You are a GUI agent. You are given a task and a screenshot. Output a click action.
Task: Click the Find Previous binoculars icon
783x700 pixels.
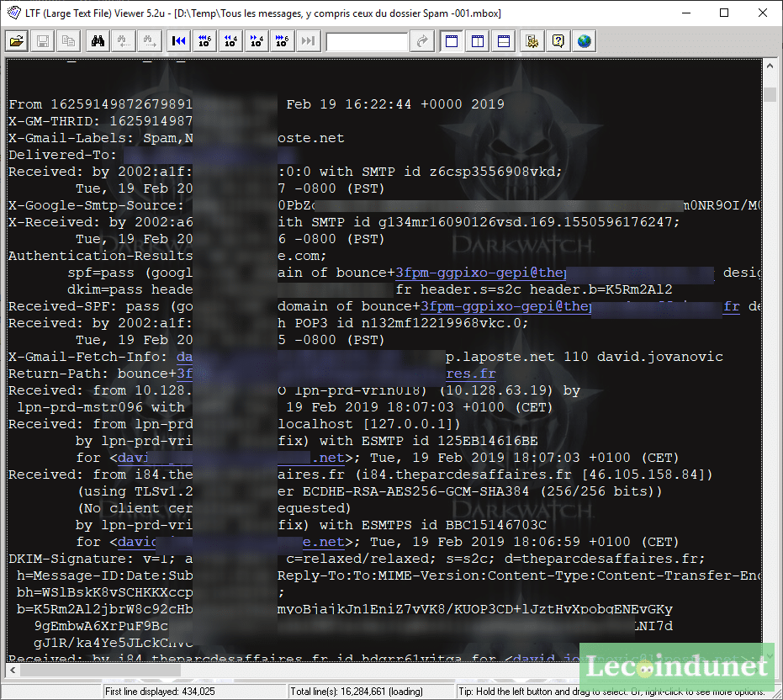[124, 41]
